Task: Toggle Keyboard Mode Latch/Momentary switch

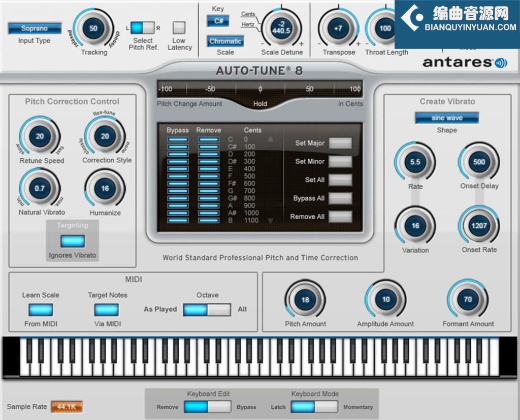Action: point(314,407)
